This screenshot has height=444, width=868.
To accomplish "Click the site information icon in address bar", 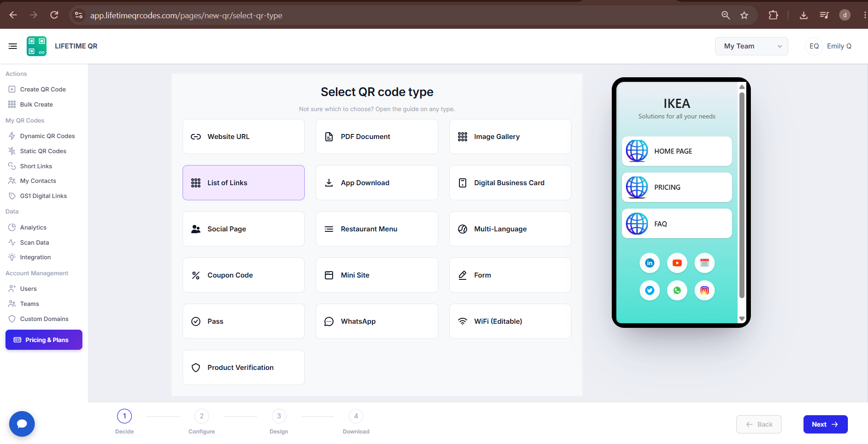I will (x=79, y=15).
